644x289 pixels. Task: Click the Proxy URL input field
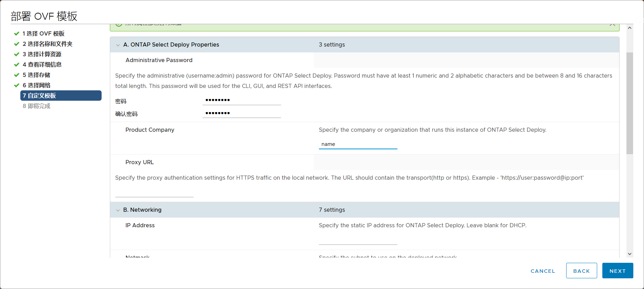154,192
